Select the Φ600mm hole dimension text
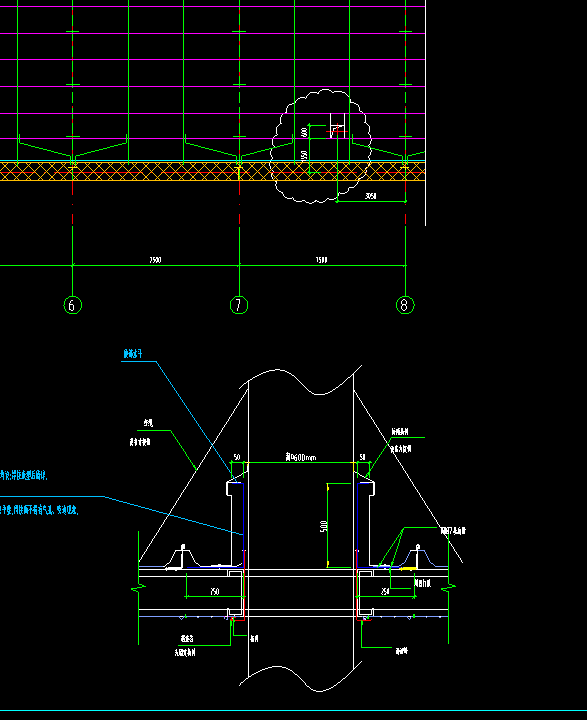The width and height of the screenshot is (587, 720). (301, 457)
